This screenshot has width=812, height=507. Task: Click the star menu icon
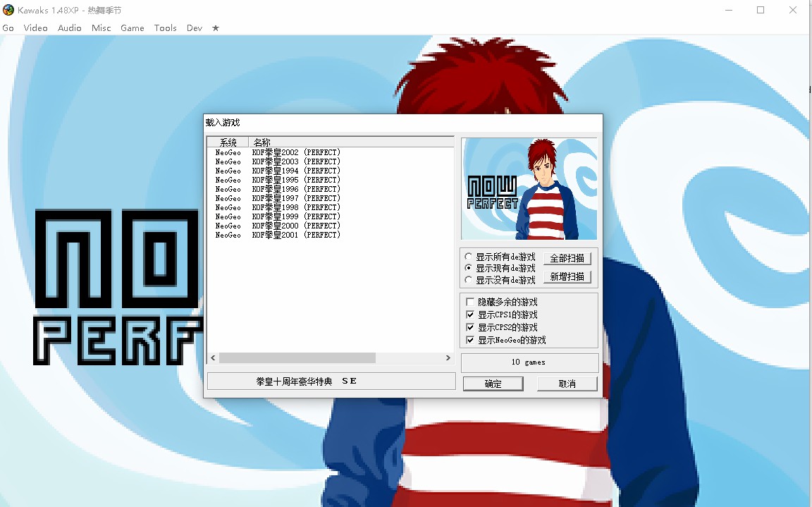[216, 28]
